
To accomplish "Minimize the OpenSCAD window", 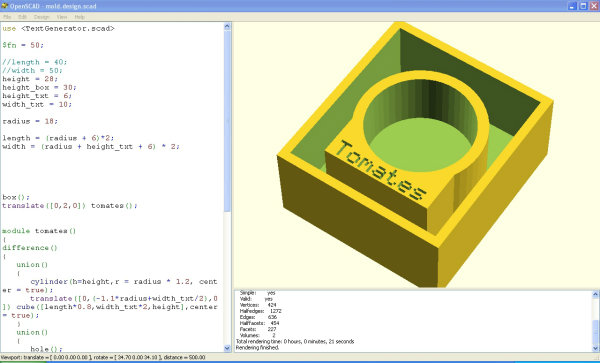I will (x=572, y=6).
